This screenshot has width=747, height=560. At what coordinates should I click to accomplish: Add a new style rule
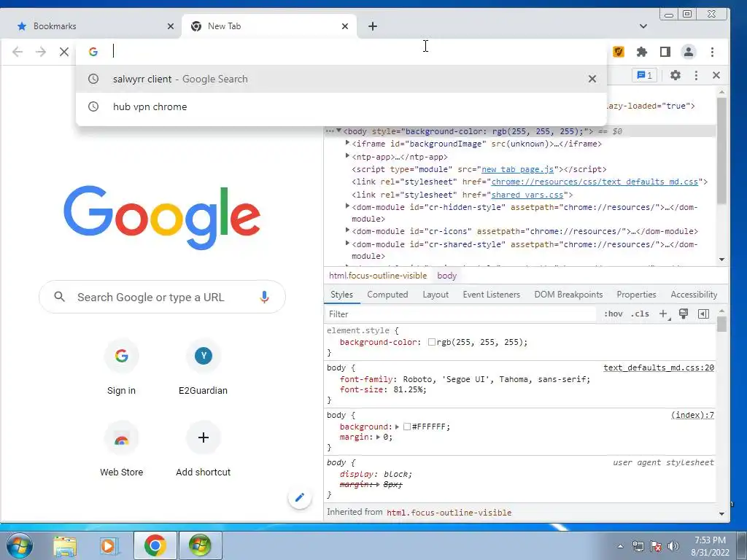664,314
